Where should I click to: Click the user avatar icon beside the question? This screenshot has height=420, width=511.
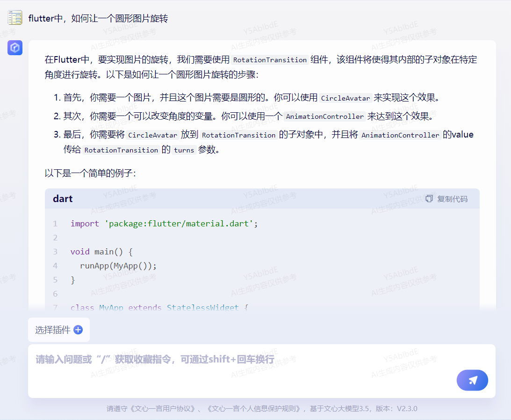(15, 18)
